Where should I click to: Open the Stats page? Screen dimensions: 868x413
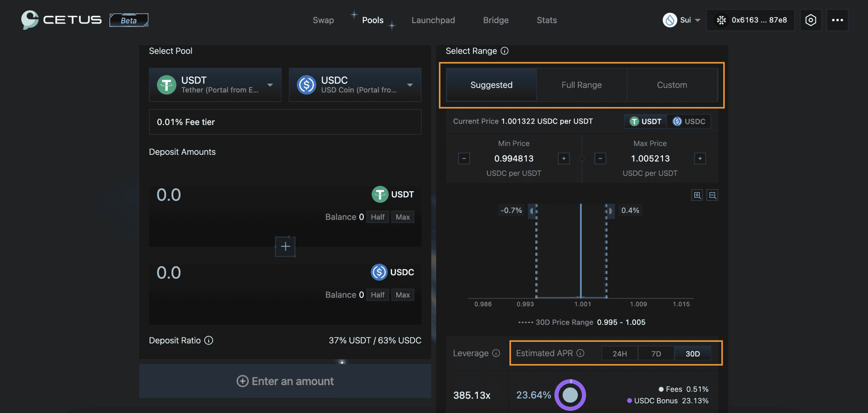tap(547, 20)
